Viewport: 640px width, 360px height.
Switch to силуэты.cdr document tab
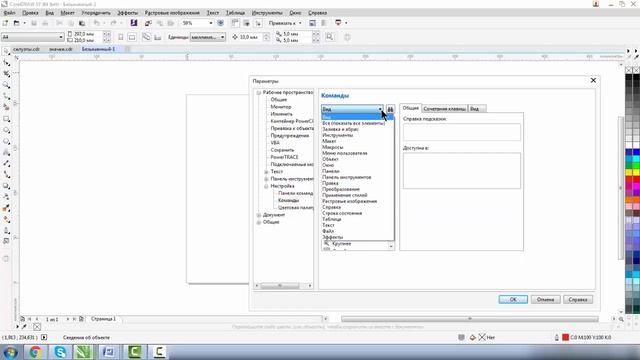pos(27,49)
